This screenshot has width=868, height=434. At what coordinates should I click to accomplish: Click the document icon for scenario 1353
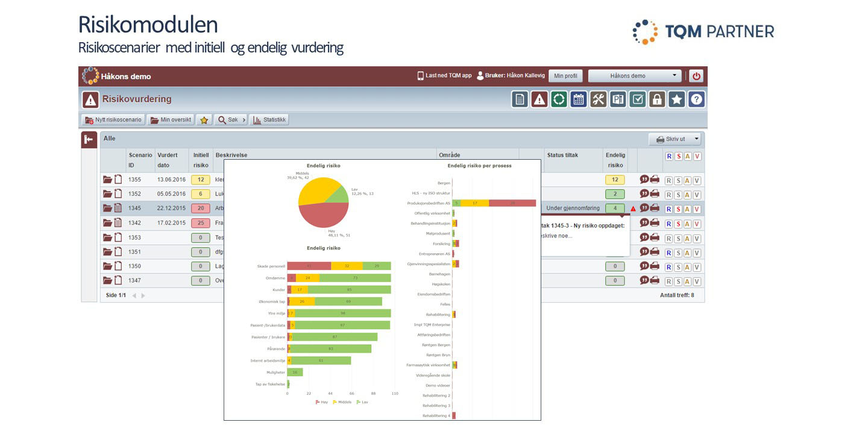point(118,237)
